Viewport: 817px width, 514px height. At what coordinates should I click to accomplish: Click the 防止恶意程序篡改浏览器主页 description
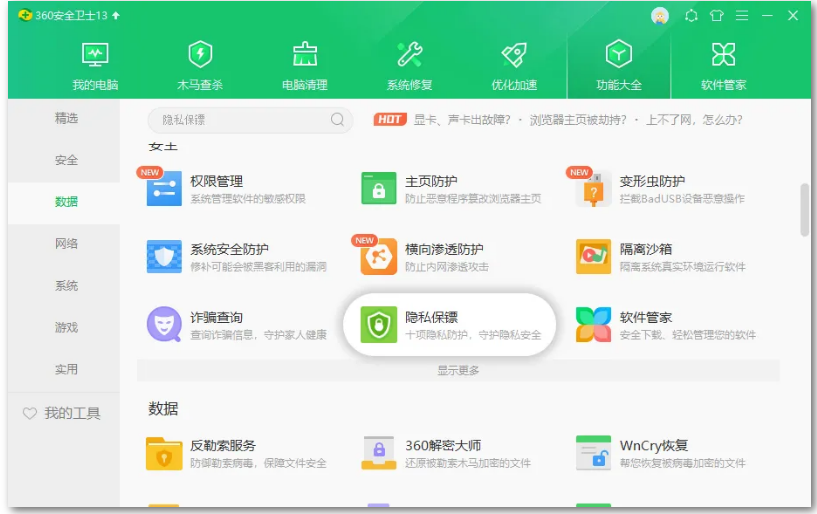tap(473, 199)
